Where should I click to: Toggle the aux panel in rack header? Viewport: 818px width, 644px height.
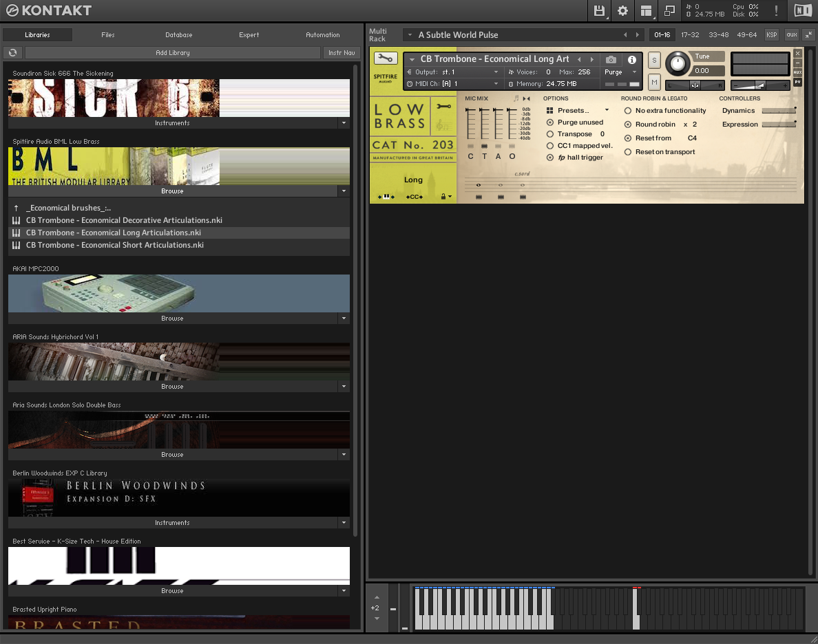pos(792,35)
